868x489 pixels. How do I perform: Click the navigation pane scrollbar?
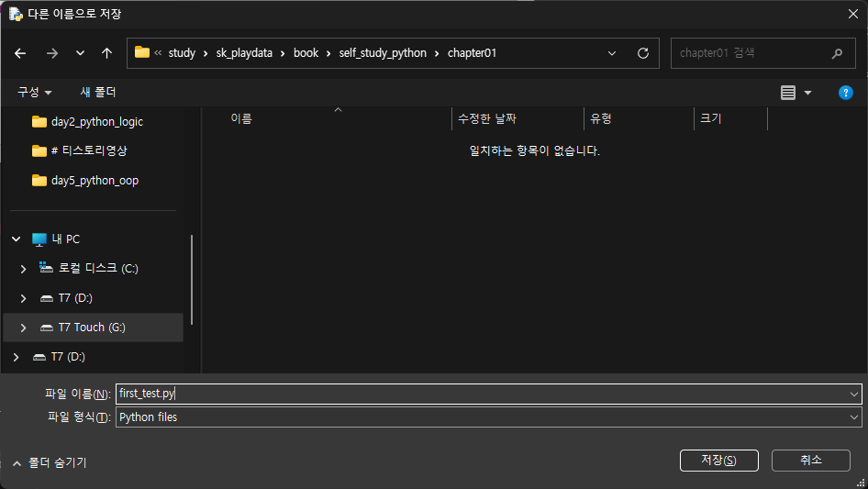pos(192,280)
